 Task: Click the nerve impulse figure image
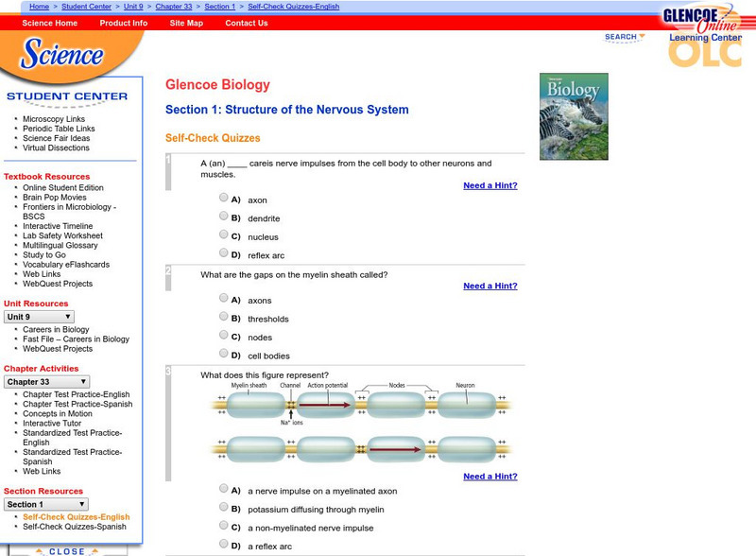click(361, 424)
